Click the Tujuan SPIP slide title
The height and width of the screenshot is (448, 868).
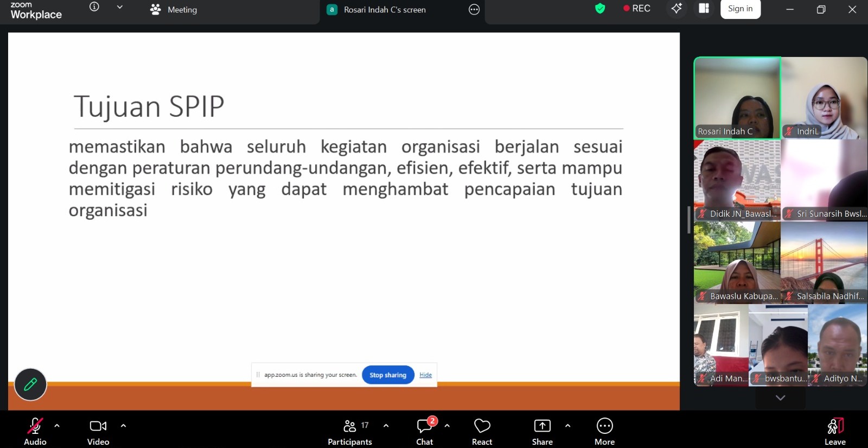[x=149, y=106]
